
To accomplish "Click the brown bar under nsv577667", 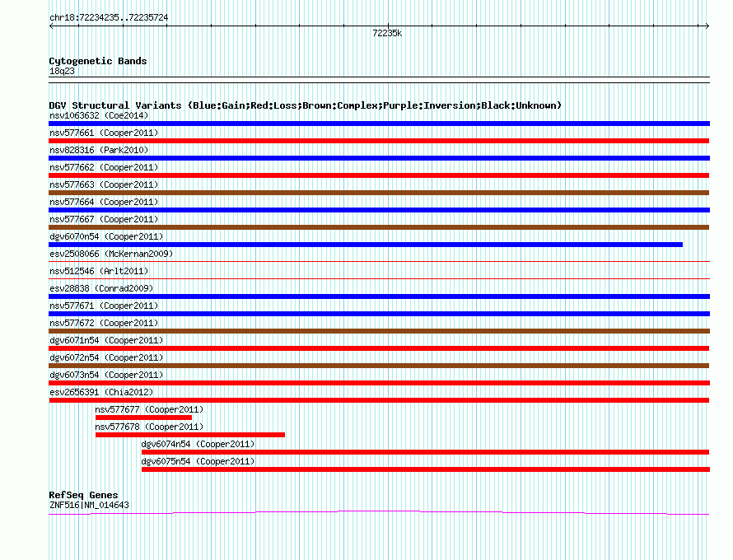I will (379, 227).
